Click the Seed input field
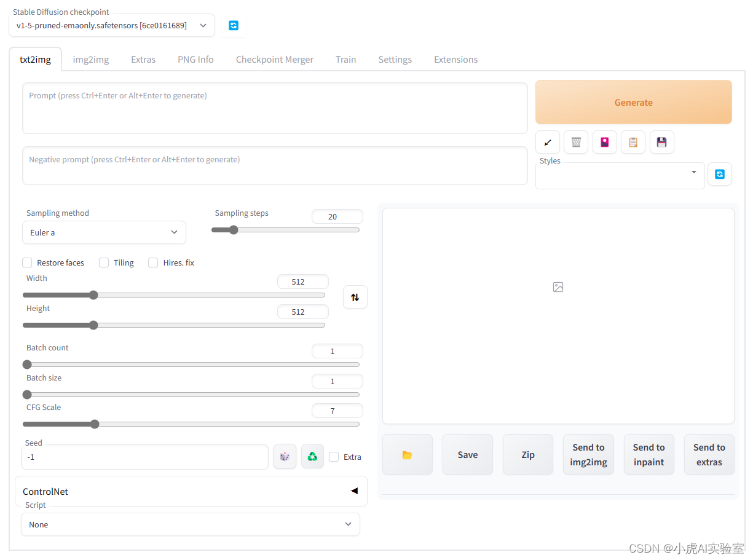753x560 pixels. click(x=145, y=457)
